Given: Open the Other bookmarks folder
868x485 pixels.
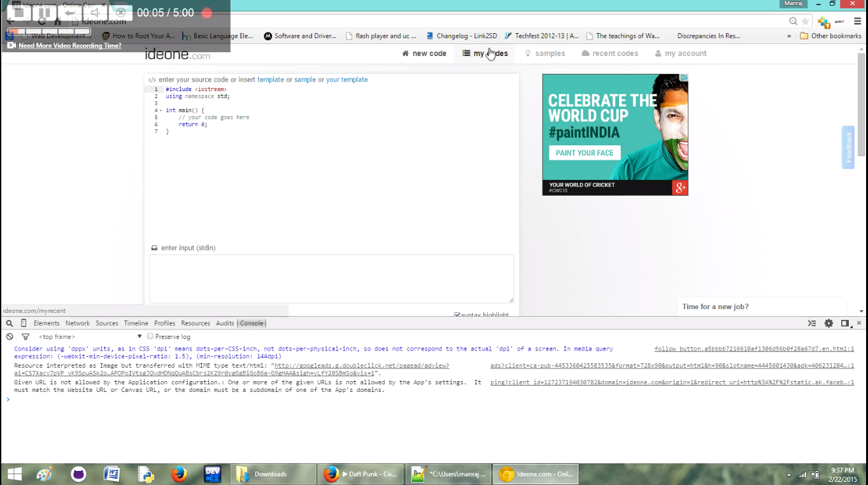Looking at the screenshot, I should (830, 36).
